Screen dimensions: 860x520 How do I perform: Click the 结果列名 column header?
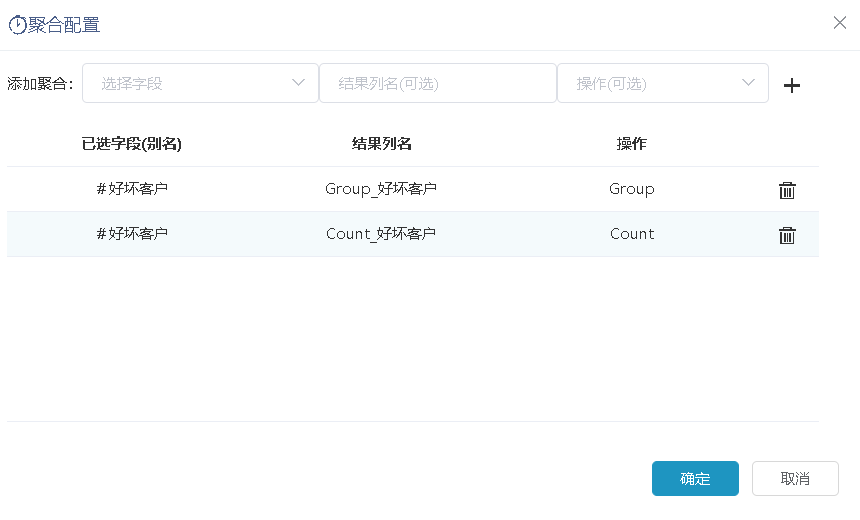tap(381, 144)
